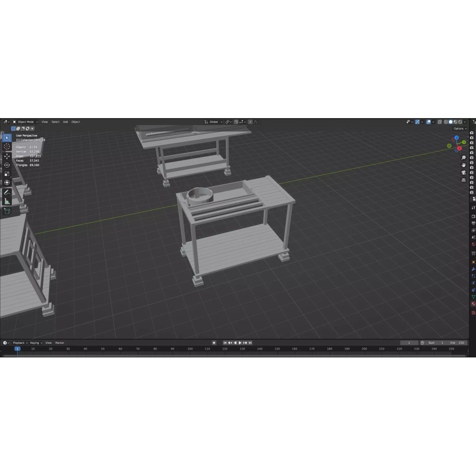Expand the snapping options dropdown
This screenshot has height=476, width=476.
242,122
